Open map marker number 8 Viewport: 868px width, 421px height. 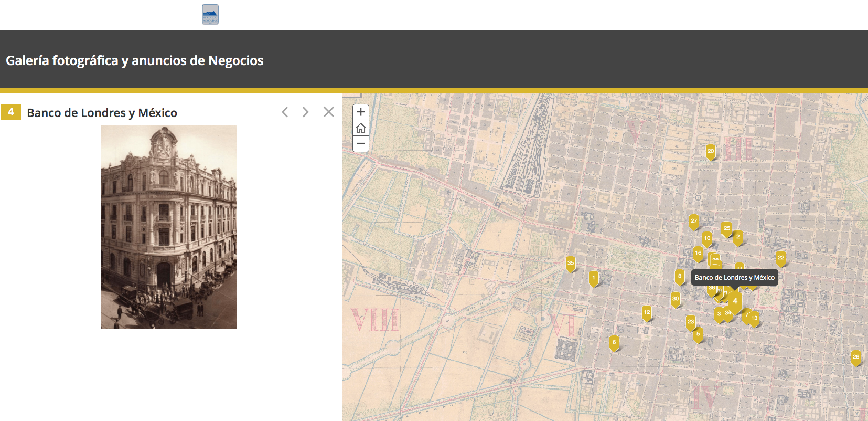[680, 276]
